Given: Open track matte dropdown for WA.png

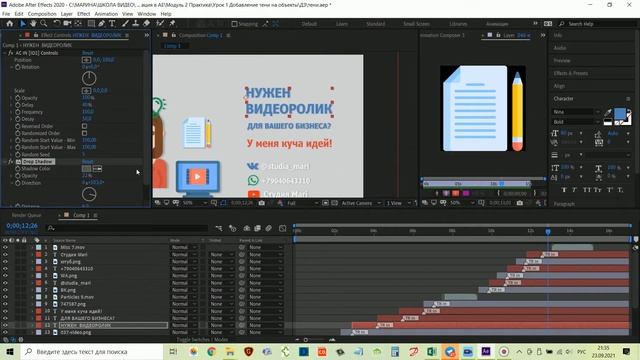Looking at the screenshot, I should pyautogui.click(x=221, y=276).
